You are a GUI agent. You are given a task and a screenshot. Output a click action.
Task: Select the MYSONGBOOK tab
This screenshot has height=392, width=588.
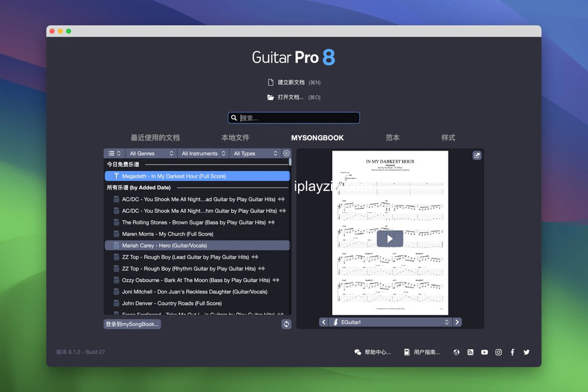coord(318,138)
